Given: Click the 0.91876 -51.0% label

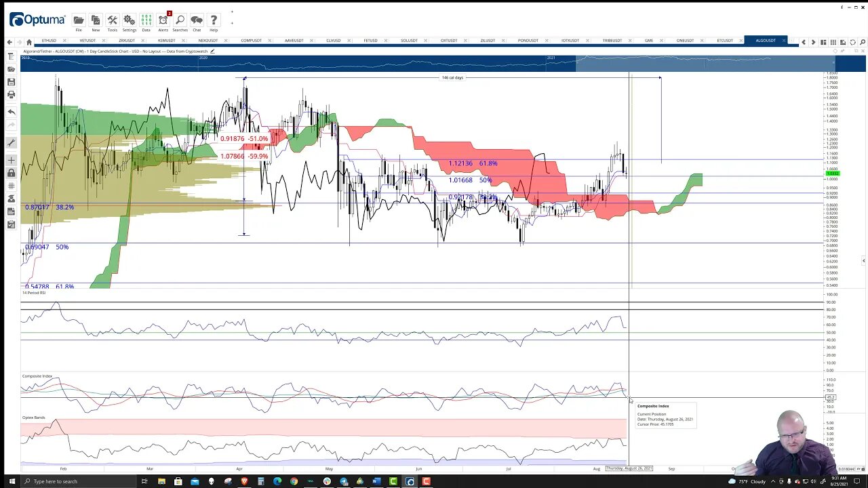Looking at the screenshot, I should click(x=244, y=139).
